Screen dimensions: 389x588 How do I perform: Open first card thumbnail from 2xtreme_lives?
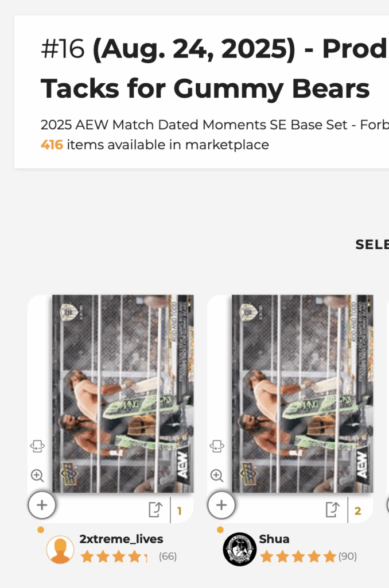click(x=123, y=393)
